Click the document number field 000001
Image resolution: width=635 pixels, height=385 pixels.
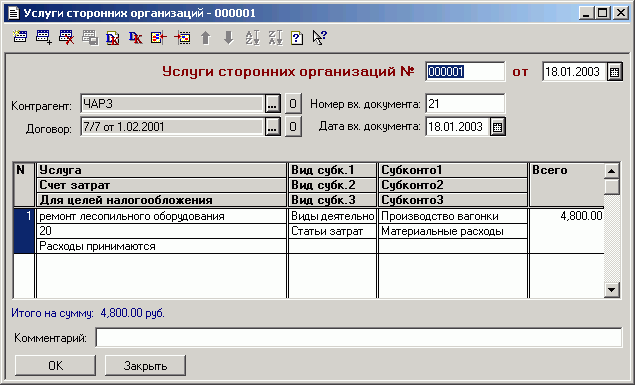[x=465, y=72]
